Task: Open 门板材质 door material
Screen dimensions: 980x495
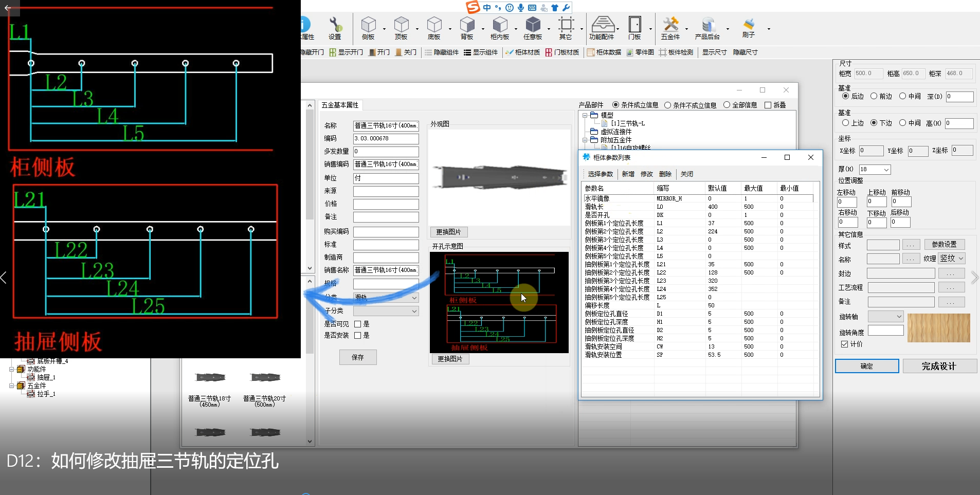Action: [562, 52]
